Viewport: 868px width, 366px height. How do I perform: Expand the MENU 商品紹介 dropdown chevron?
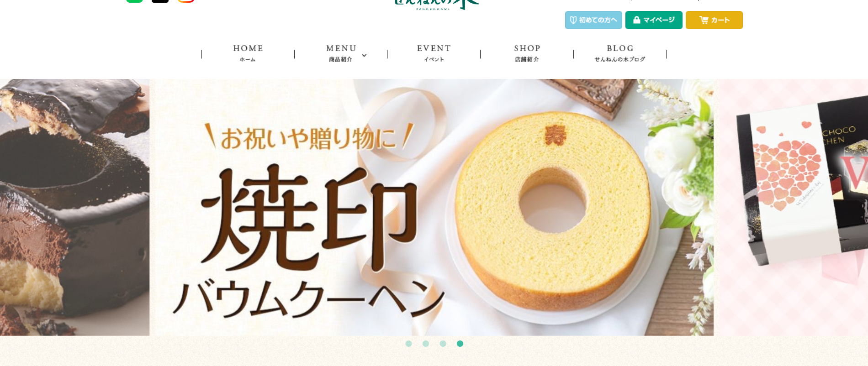click(364, 55)
